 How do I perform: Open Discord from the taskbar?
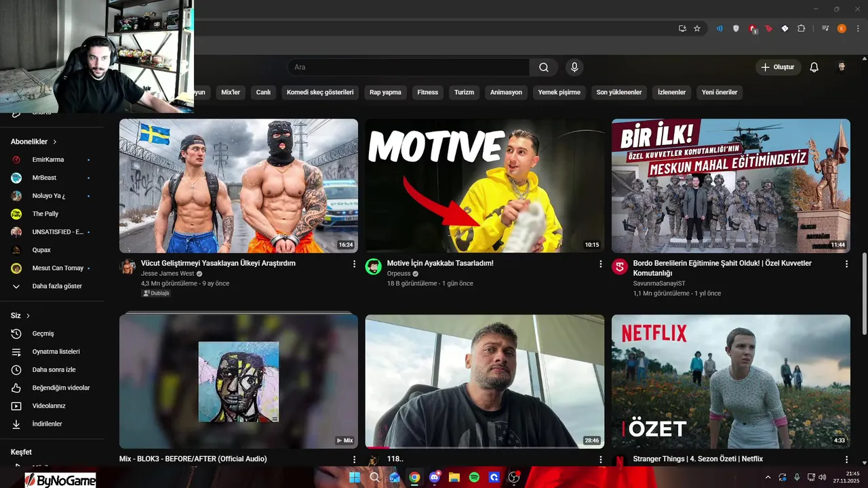pos(435,477)
